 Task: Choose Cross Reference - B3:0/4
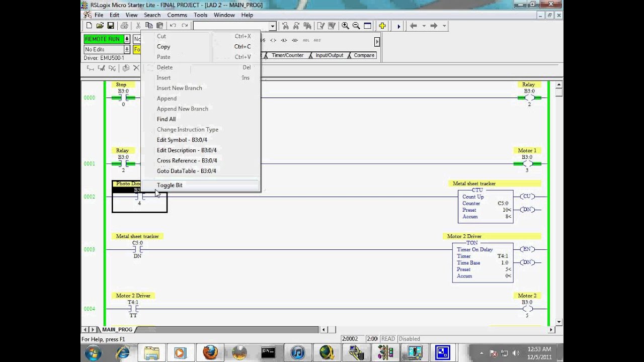(x=200, y=160)
